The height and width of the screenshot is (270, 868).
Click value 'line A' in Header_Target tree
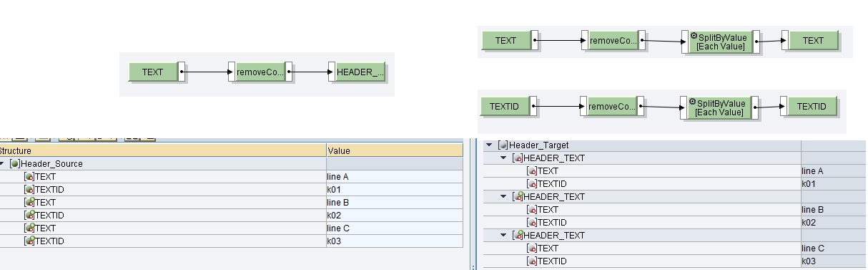point(813,171)
